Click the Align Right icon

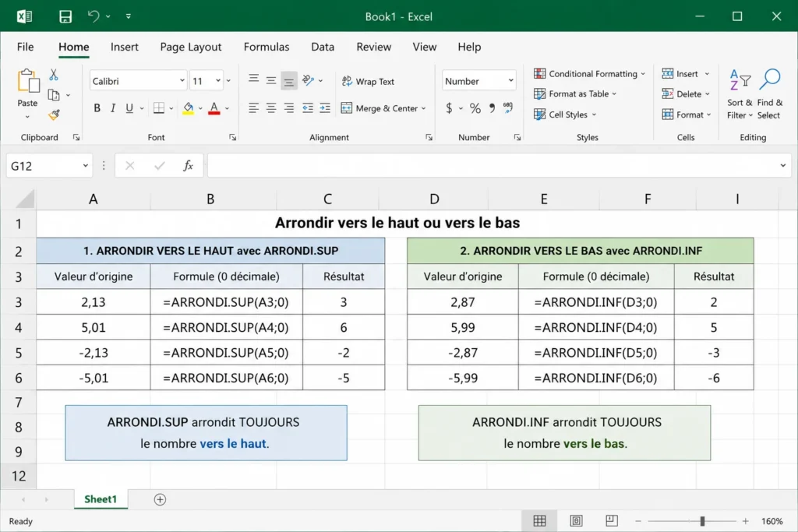click(288, 107)
